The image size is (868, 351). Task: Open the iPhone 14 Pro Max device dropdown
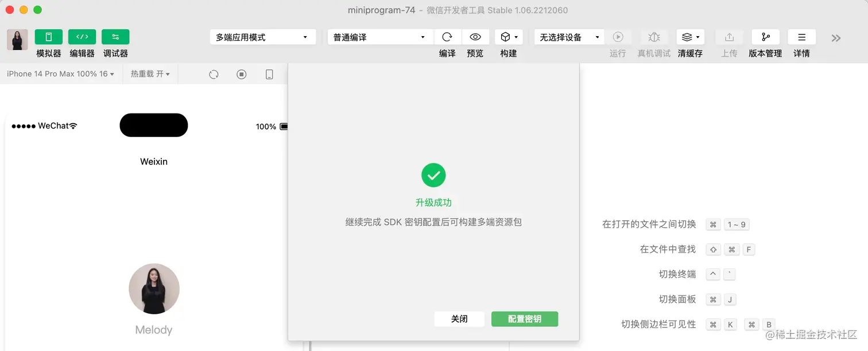coord(60,74)
